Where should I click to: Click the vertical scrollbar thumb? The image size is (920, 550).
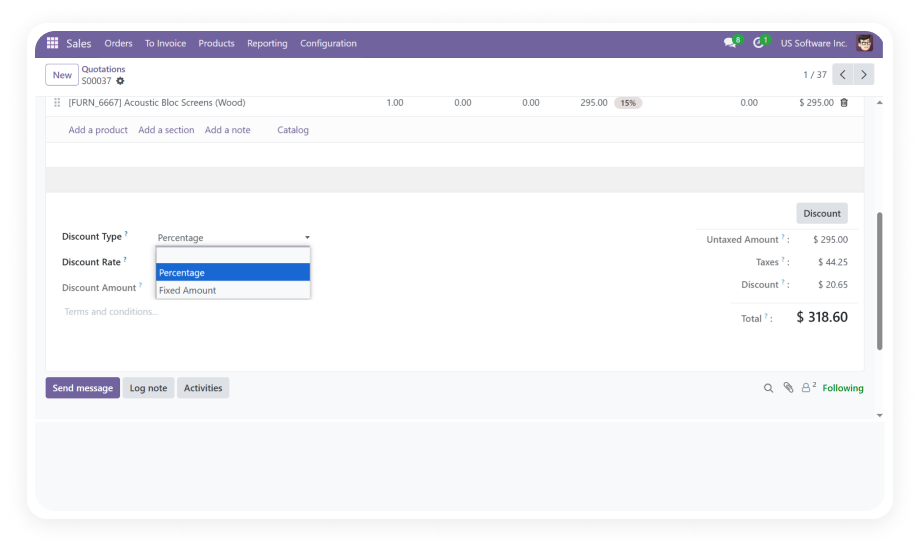[x=880, y=281]
